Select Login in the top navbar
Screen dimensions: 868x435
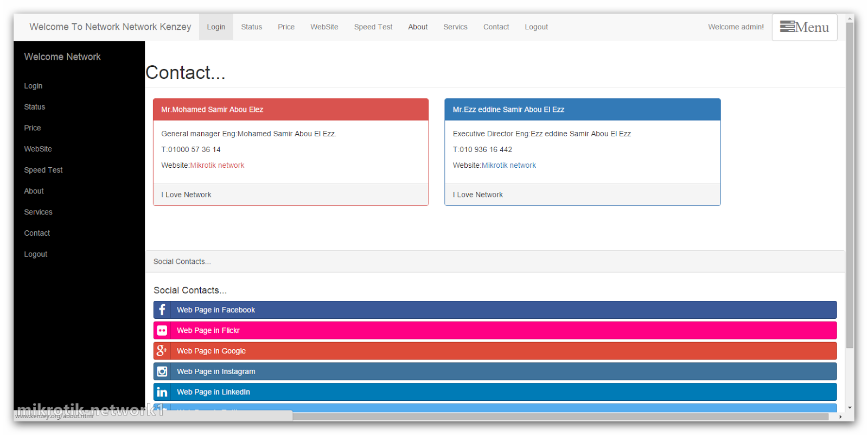pos(216,27)
